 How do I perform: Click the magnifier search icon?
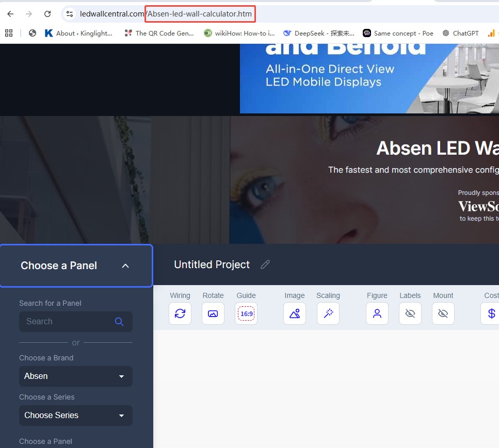[119, 322]
